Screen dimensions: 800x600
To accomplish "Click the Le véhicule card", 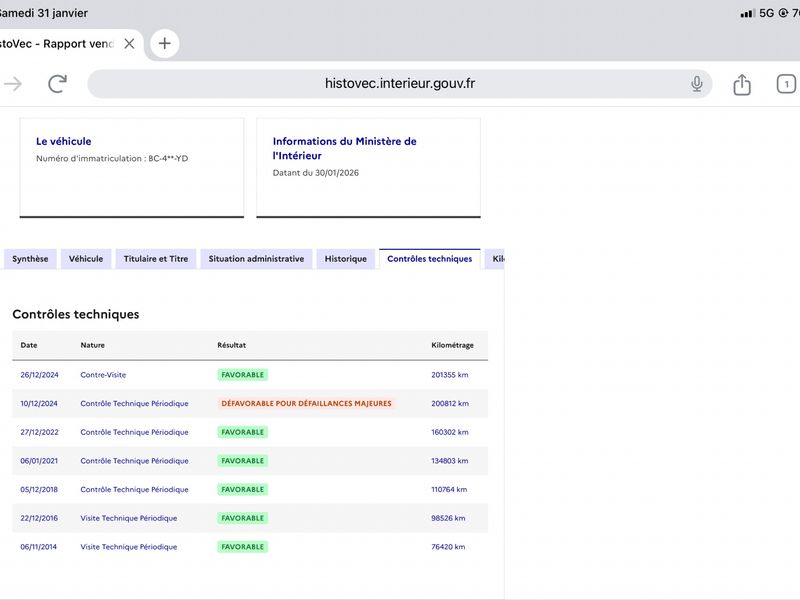I will click(132, 167).
